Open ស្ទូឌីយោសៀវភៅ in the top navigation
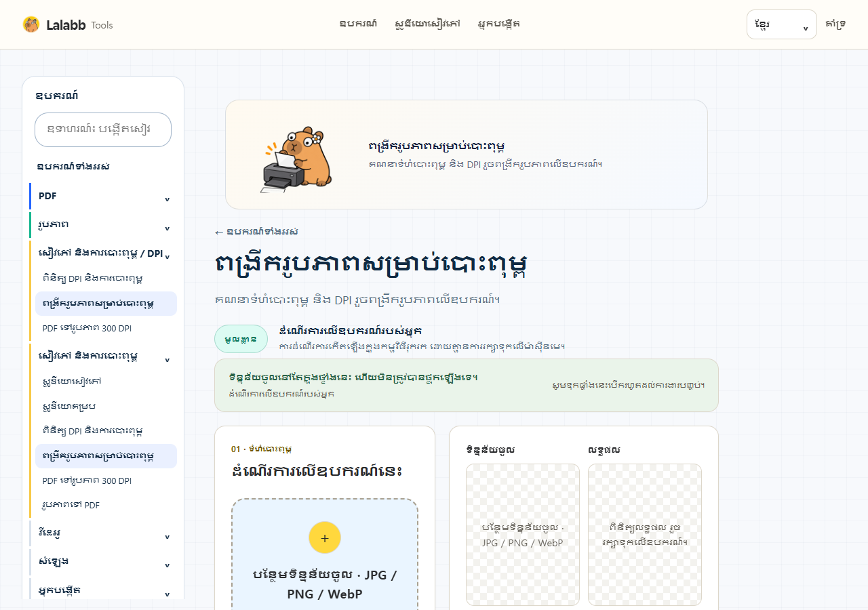Screen dimensions: 868x610 click(427, 24)
